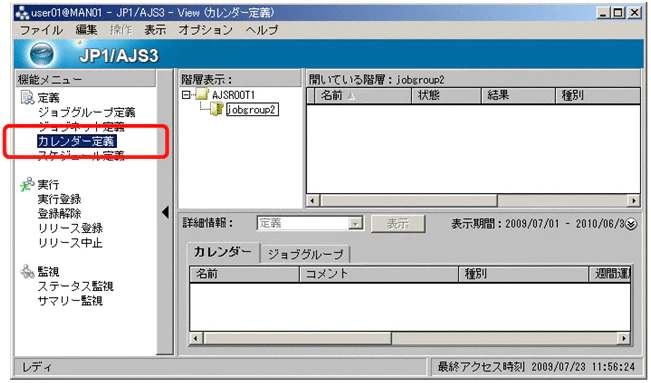Image resolution: width=651 pixels, height=383 pixels.
Task: Switch to the カレンダー tab
Action: (x=223, y=253)
